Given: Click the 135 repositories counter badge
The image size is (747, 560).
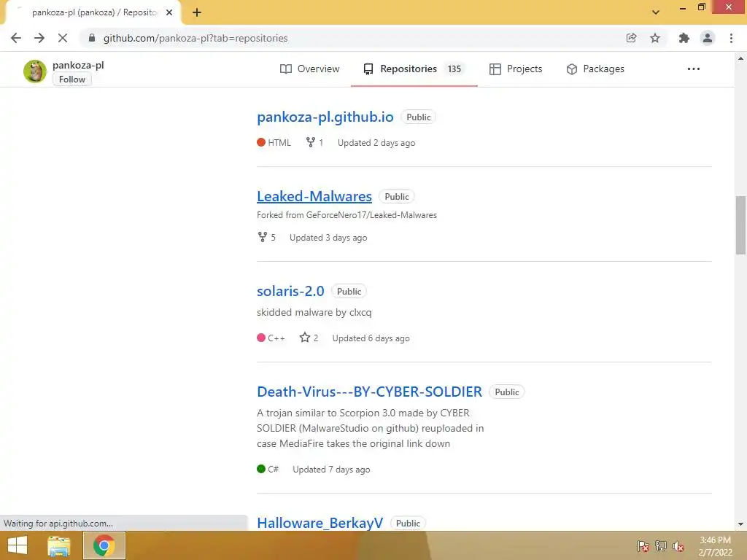Looking at the screenshot, I should (454, 69).
